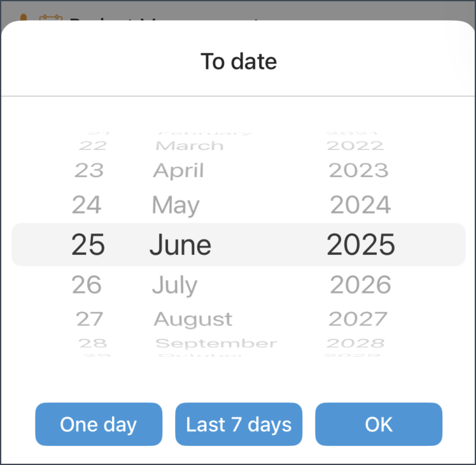This screenshot has height=465, width=476.
Task: Click the One day button
Action: pyautogui.click(x=99, y=424)
